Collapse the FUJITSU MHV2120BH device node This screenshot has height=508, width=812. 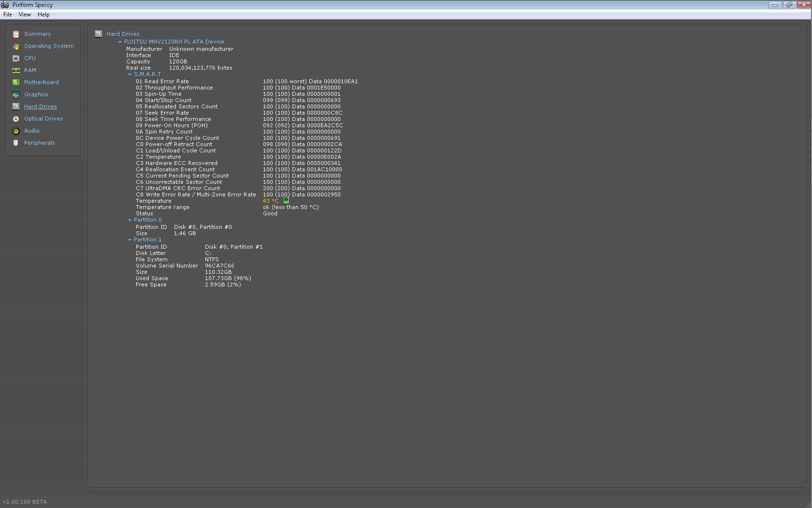click(x=120, y=42)
